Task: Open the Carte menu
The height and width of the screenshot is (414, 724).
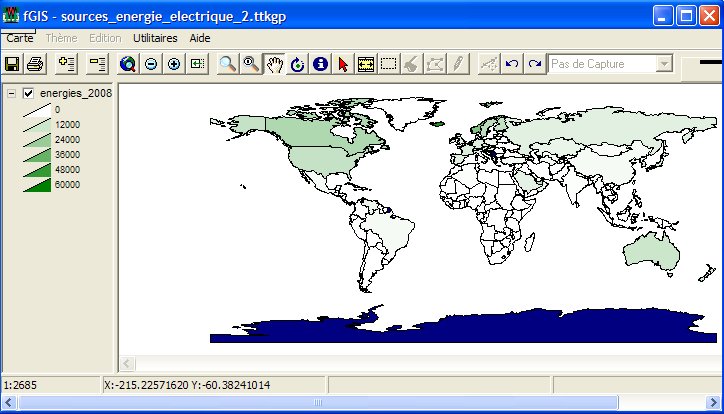Action: (x=20, y=37)
